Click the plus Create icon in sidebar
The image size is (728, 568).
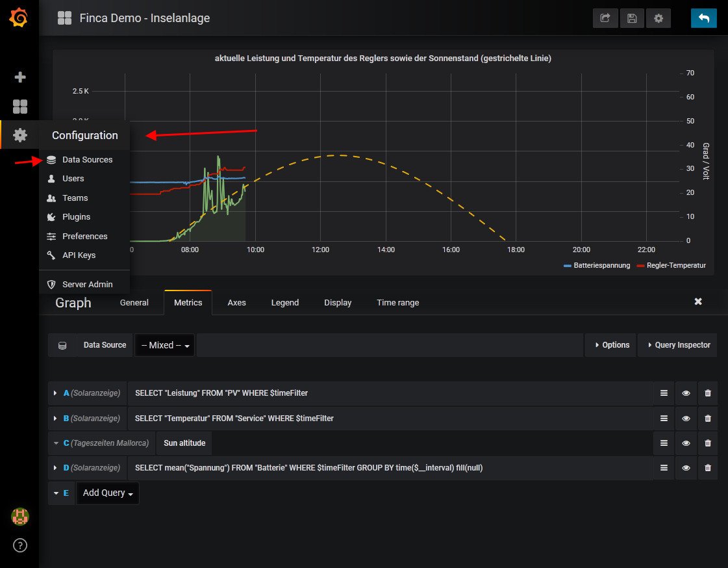click(x=20, y=77)
